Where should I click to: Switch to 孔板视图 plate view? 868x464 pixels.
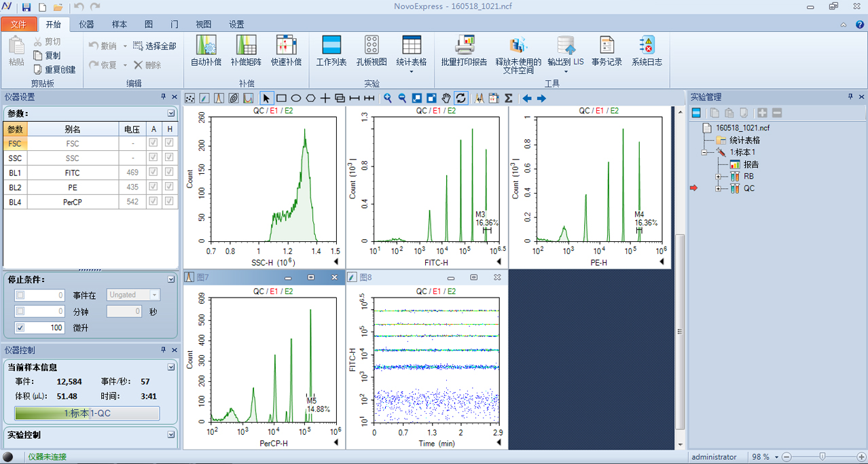click(x=372, y=51)
